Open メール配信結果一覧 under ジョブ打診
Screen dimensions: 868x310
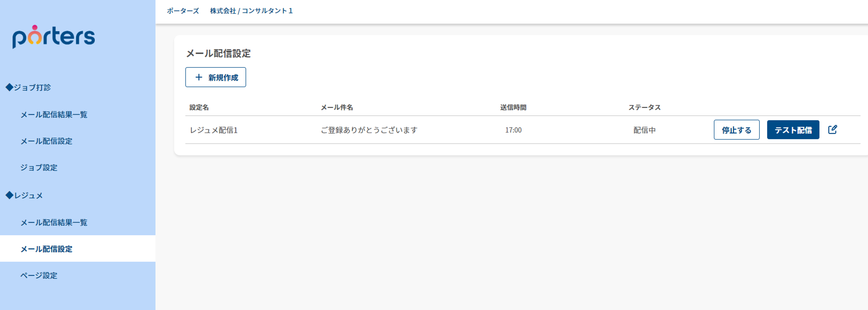point(54,115)
